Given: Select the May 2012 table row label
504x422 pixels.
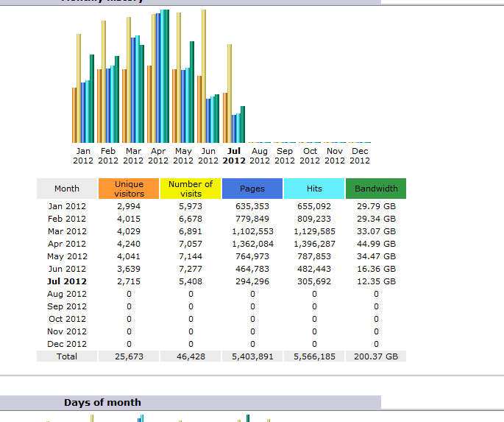Looking at the screenshot, I should 67,256.
